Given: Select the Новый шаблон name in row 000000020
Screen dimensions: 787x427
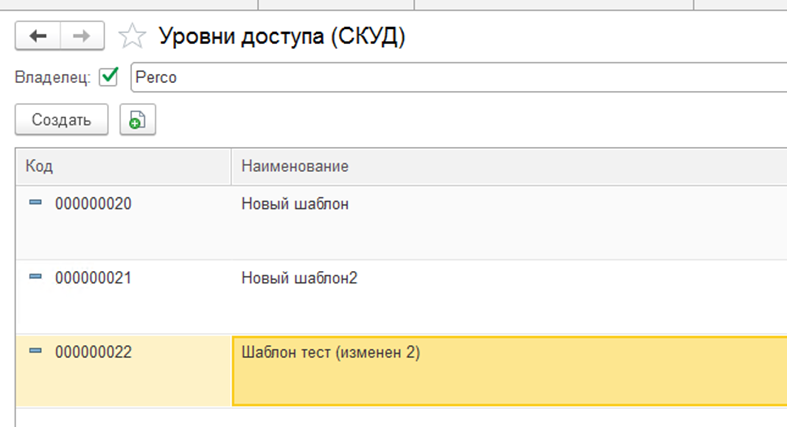Looking at the screenshot, I should [x=295, y=204].
